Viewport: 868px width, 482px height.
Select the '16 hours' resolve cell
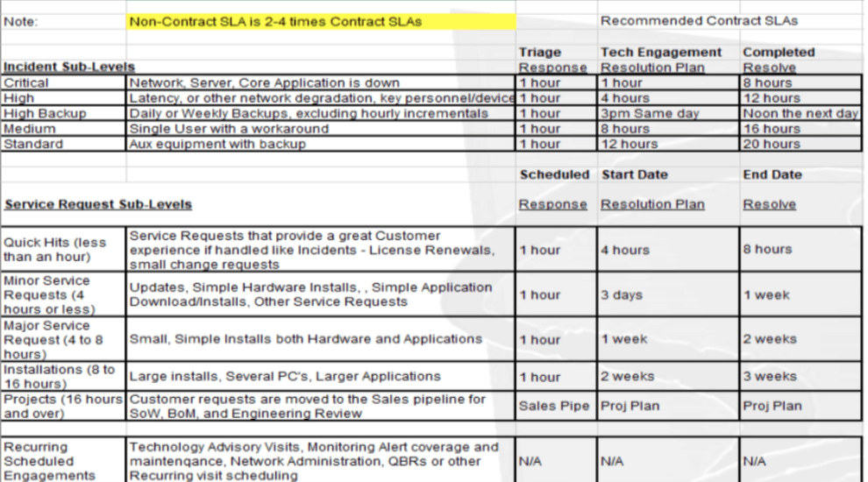[x=800, y=128]
